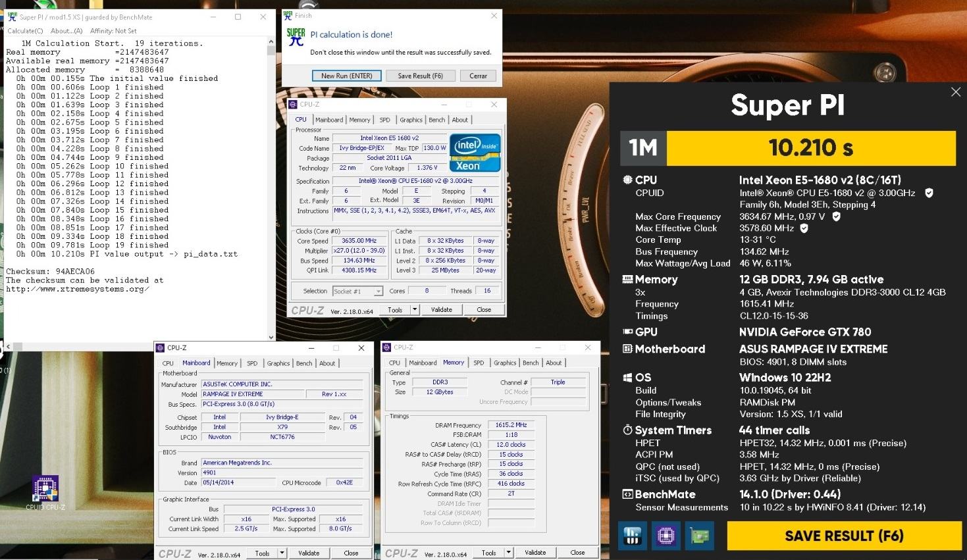Image resolution: width=967 pixels, height=560 pixels.
Task: Close the Finish dialog with X
Action: [x=494, y=16]
